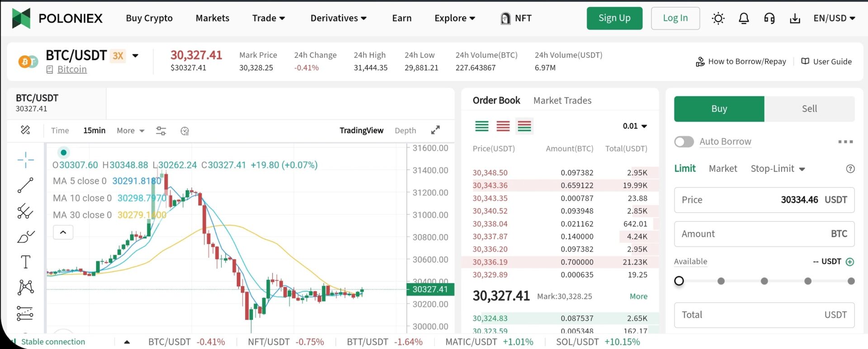
Task: Select the Buy tab
Action: 719,109
